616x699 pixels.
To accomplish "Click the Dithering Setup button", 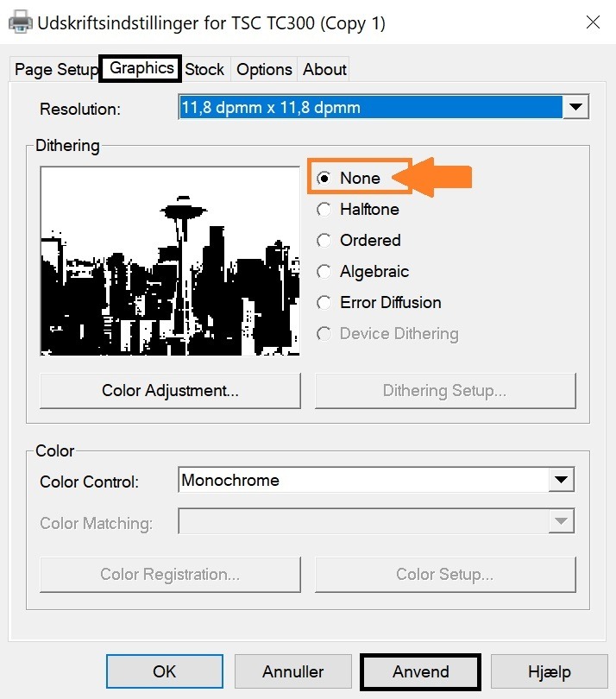I will point(445,391).
